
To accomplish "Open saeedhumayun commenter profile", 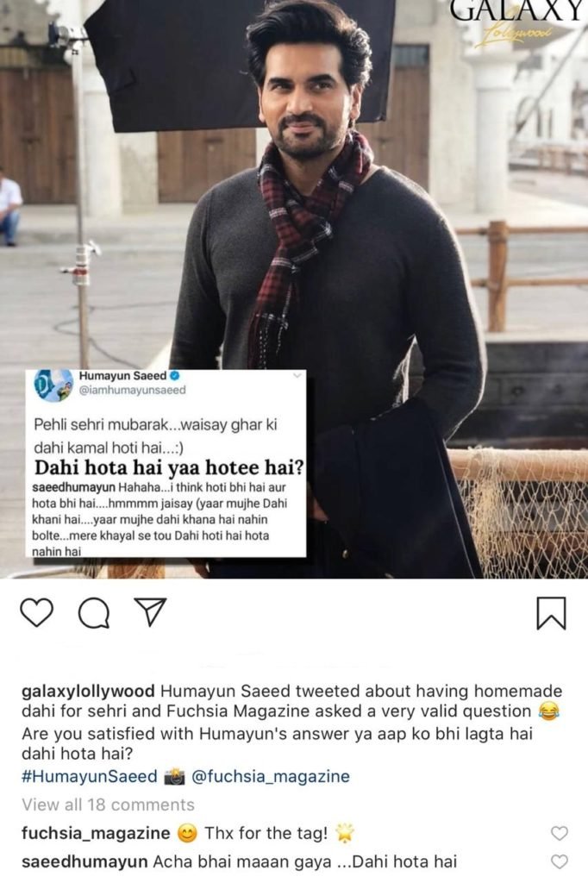I will (84, 861).
